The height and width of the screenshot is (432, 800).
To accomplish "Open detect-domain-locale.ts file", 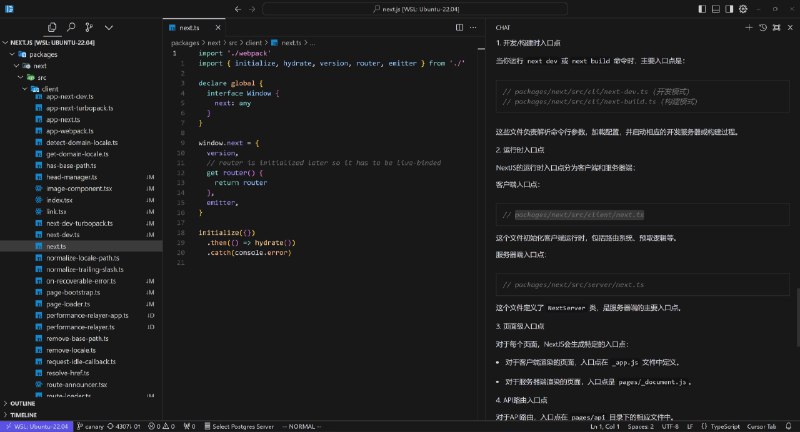I will (x=82, y=143).
